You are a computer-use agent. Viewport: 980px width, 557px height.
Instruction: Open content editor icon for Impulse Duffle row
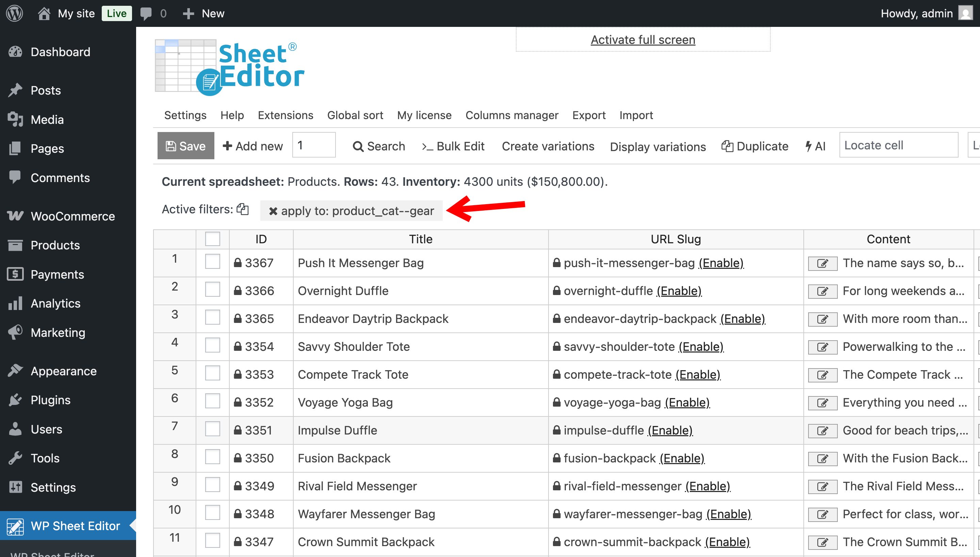[x=822, y=431]
